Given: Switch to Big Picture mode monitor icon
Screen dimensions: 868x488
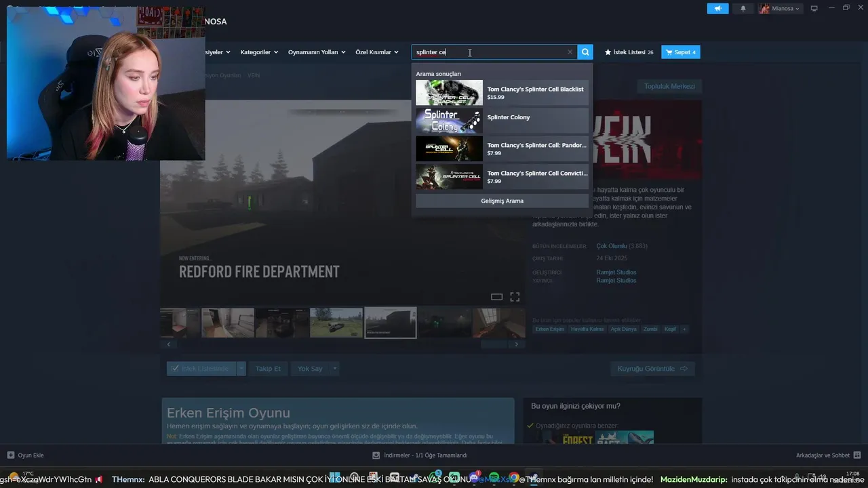Looking at the screenshot, I should (x=814, y=9).
